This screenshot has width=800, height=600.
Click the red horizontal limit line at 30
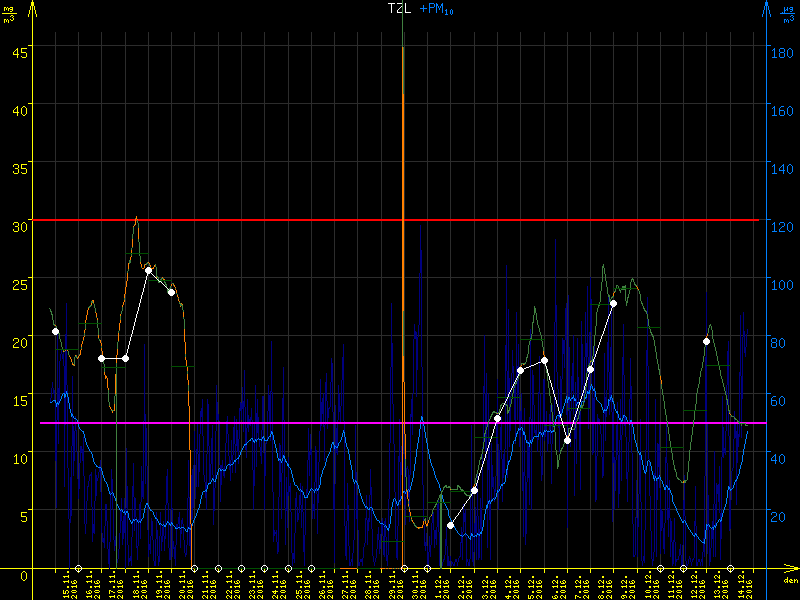250,220
